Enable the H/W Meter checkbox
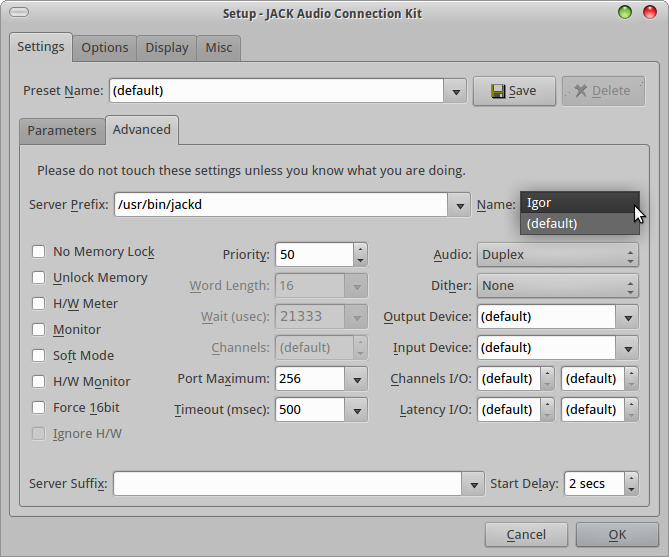Image resolution: width=669 pixels, height=557 pixels. click(x=38, y=304)
